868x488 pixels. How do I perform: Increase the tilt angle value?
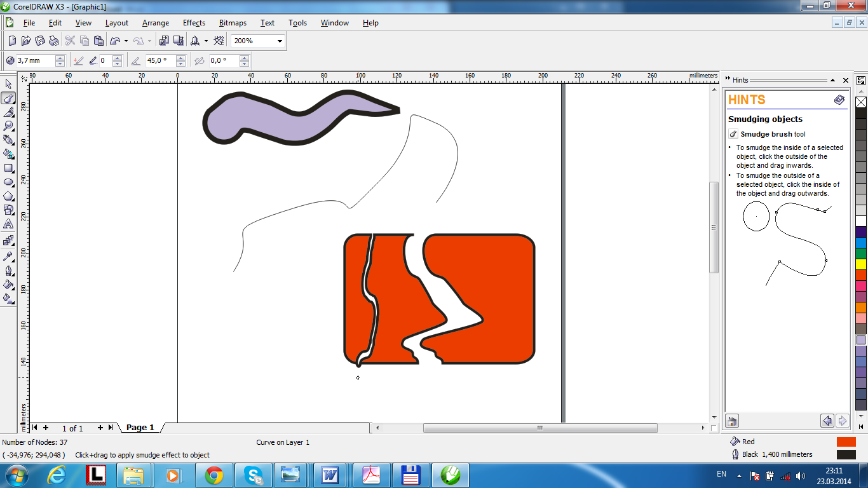tap(180, 58)
